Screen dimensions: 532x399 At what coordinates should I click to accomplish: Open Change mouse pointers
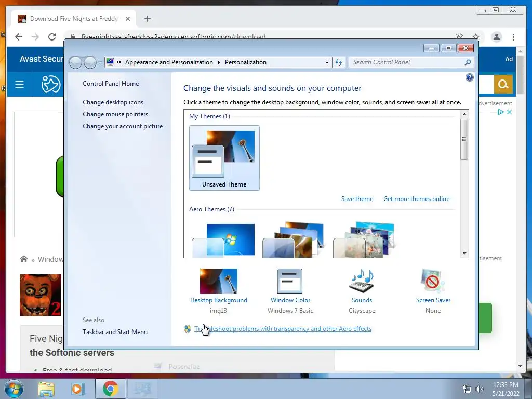point(115,114)
